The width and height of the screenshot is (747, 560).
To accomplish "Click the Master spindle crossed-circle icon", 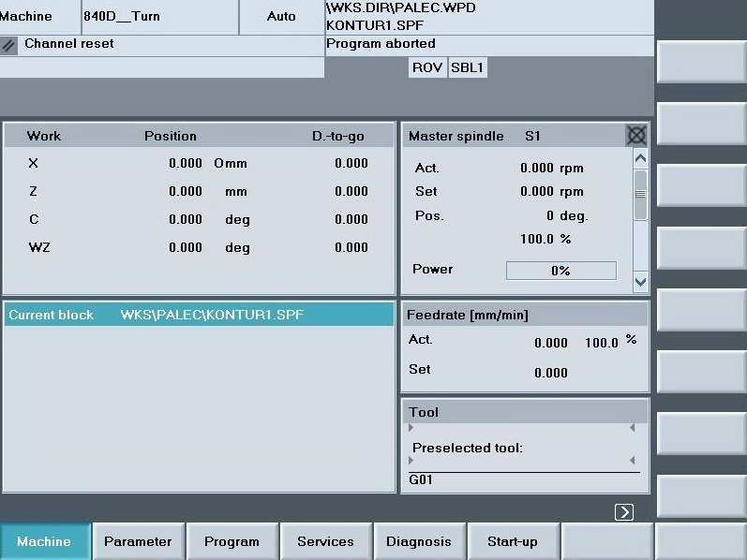I will pyautogui.click(x=636, y=136).
